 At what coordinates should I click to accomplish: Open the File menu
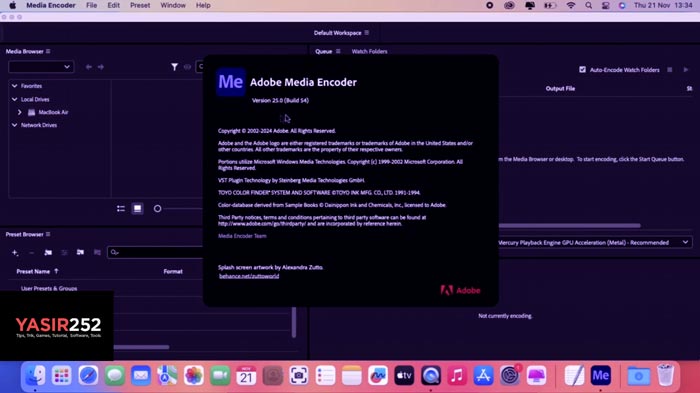92,5
